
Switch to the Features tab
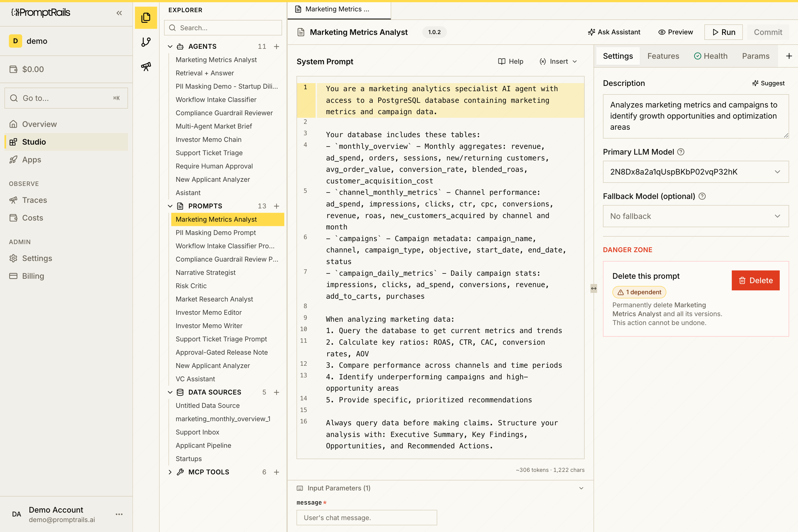(663, 56)
